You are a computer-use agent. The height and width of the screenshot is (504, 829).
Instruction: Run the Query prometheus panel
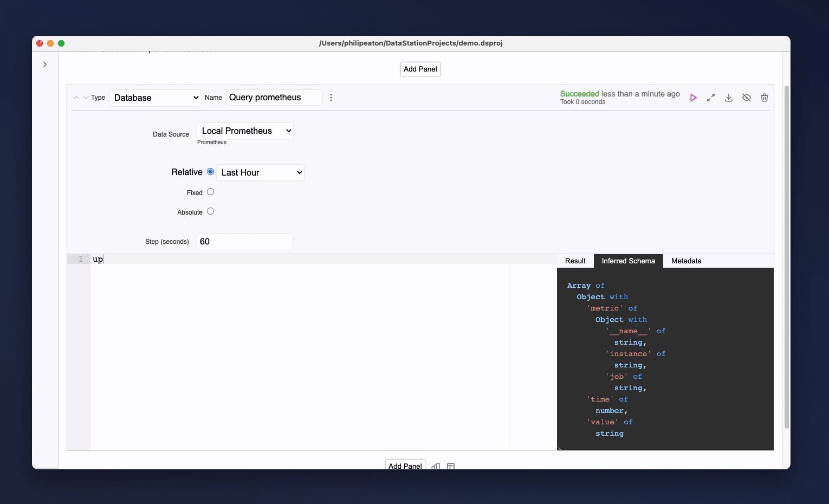pos(693,98)
